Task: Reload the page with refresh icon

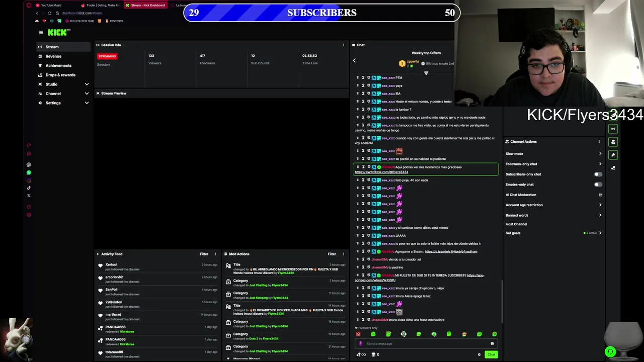Action: (49, 13)
